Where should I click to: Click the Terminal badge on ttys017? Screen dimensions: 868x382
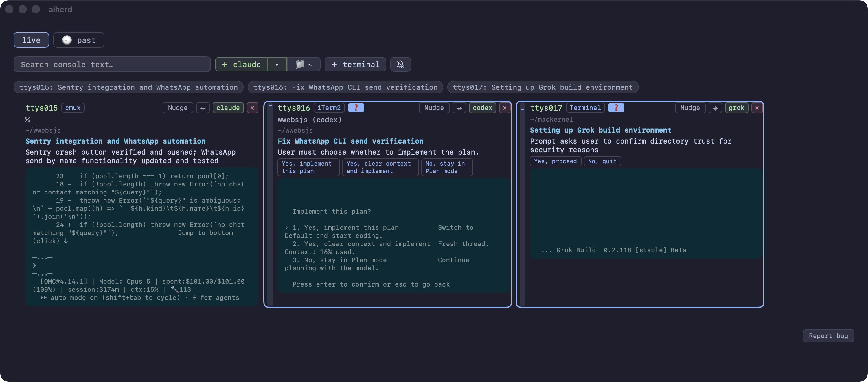(x=585, y=108)
